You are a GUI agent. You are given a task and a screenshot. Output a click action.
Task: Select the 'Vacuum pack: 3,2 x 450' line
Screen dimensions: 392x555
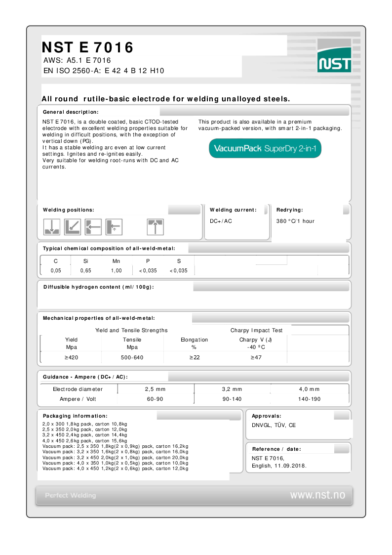(x=115, y=458)
